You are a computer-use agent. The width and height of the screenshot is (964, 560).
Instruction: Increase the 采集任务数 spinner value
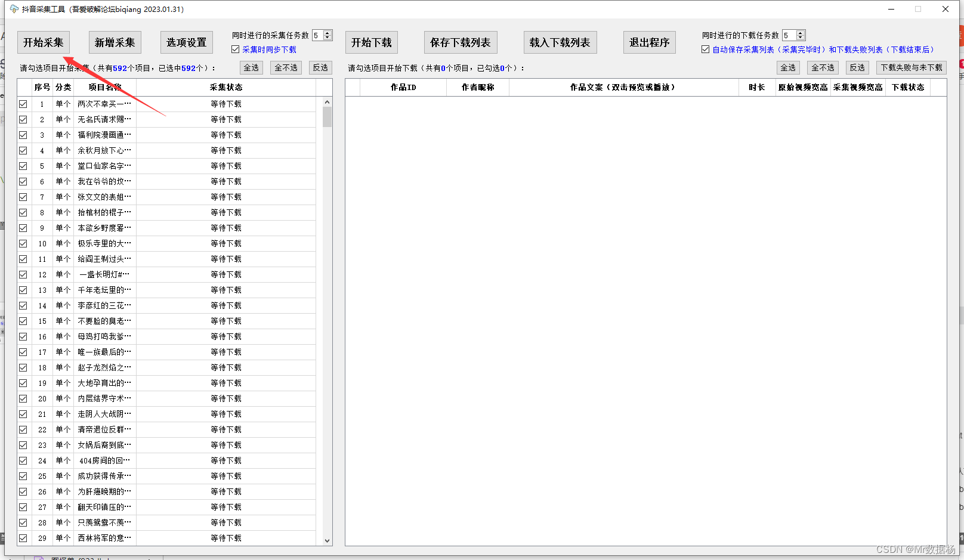click(x=327, y=33)
